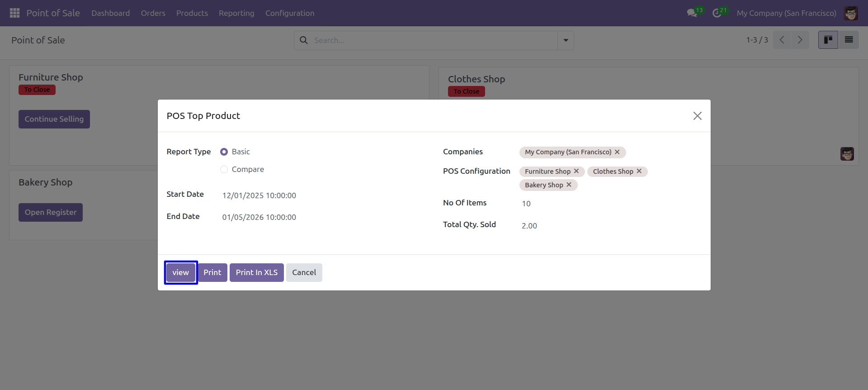Open the apps grid menu icon
This screenshot has width=868, height=390.
click(x=14, y=13)
